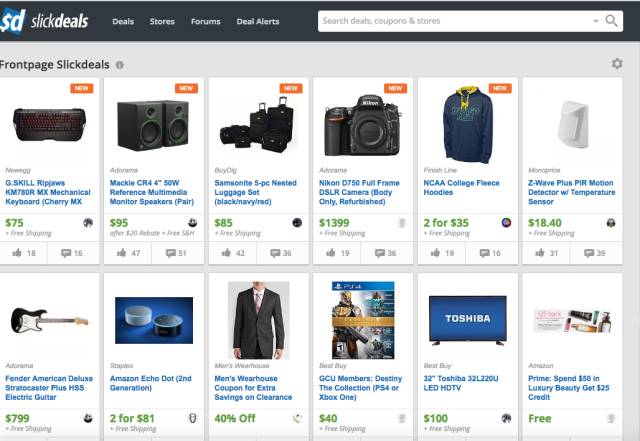This screenshot has height=441, width=640.
Task: Click poster avatar on Fender guitar deal
Action: coord(88,418)
